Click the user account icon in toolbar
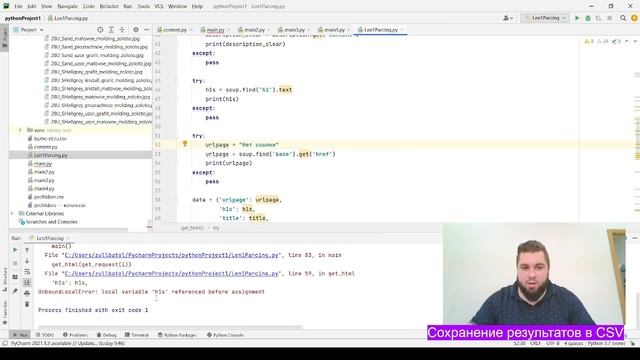Screen dimensions: 640x360 click(x=508, y=18)
